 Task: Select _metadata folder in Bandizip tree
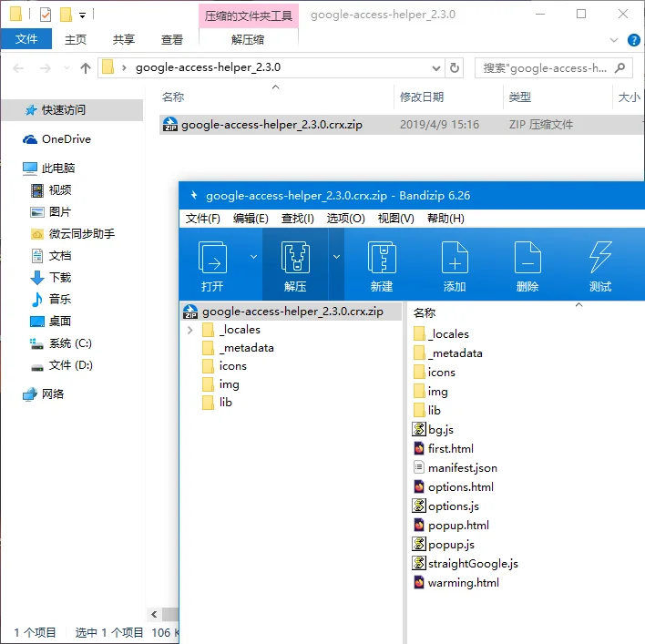(x=238, y=348)
